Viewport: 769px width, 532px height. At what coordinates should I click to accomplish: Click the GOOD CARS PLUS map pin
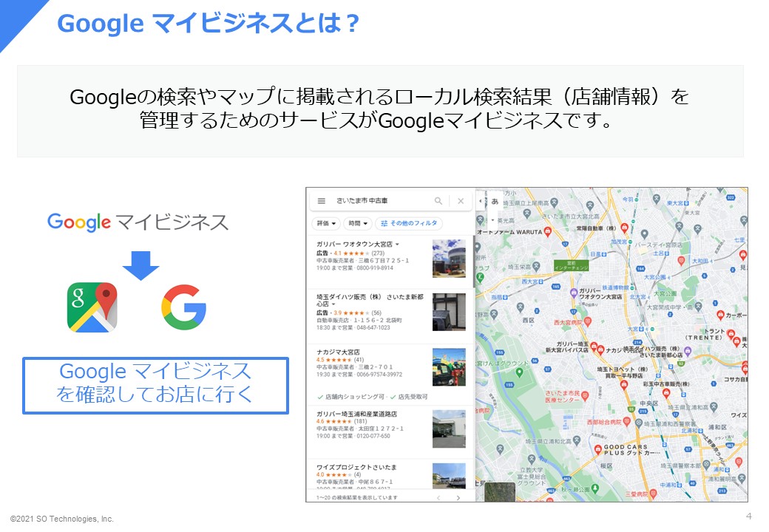click(598, 449)
